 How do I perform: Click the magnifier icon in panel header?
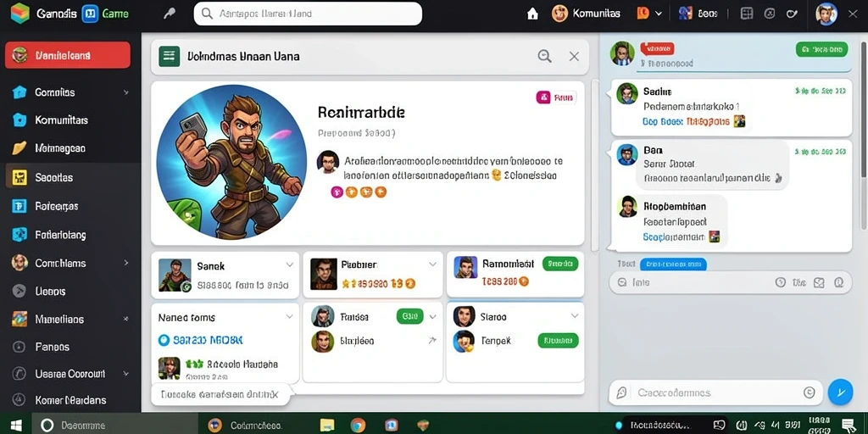(545, 56)
